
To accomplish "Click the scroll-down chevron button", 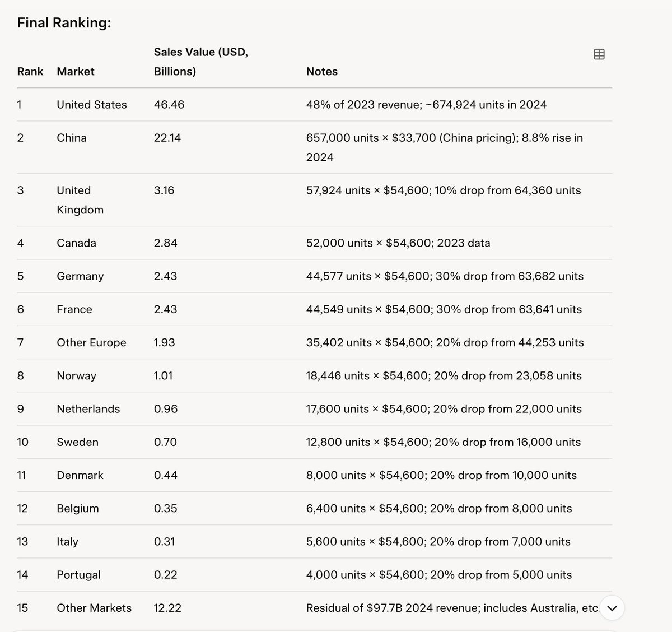I will [x=612, y=608].
